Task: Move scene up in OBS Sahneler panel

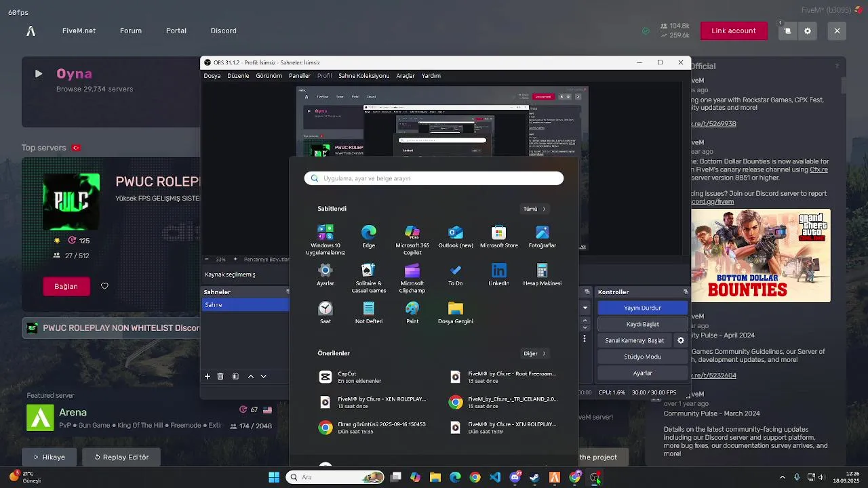Action: [251, 376]
